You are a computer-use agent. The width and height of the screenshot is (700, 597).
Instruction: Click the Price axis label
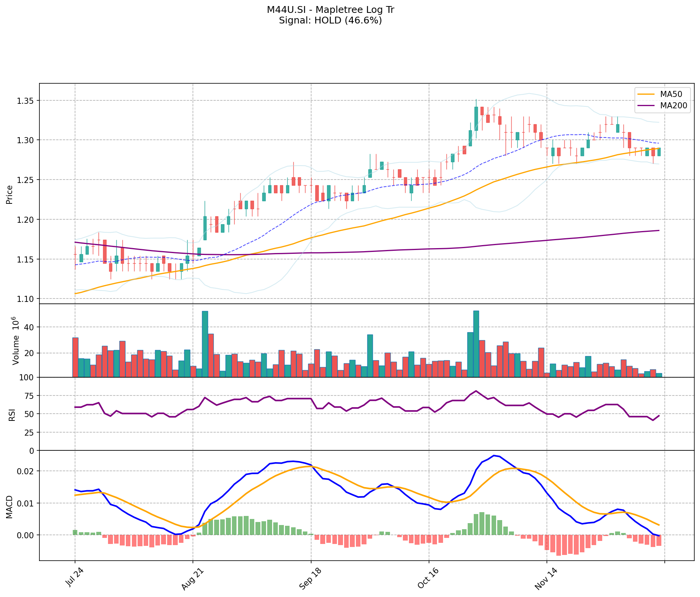coord(9,194)
